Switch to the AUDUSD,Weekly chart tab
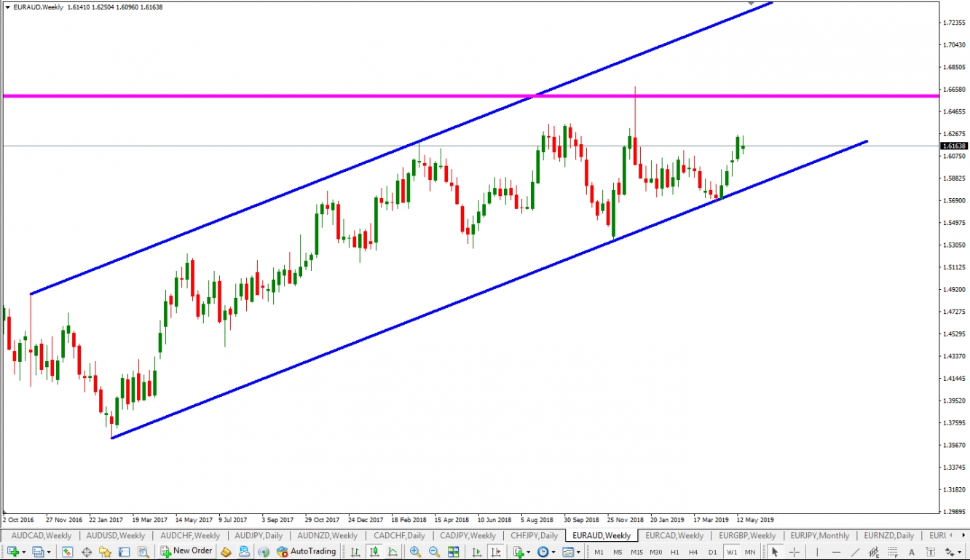970x560 pixels. coord(115,535)
